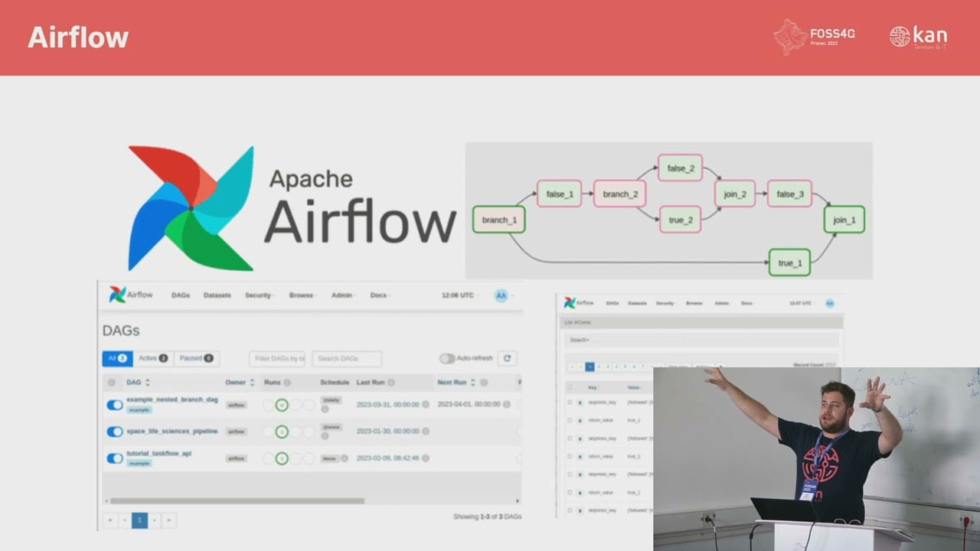The height and width of the screenshot is (551, 980).
Task: Open the Docs dropdown on DAGs page
Action: (380, 295)
